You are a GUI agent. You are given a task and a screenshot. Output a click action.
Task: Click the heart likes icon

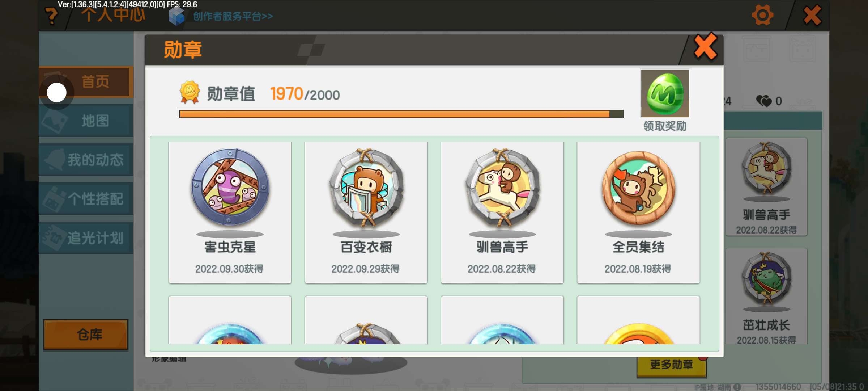764,101
